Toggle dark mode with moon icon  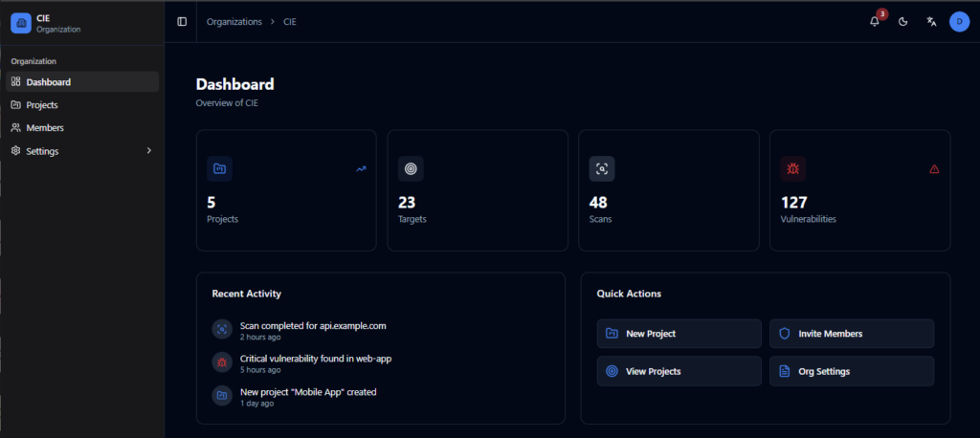(x=902, y=22)
